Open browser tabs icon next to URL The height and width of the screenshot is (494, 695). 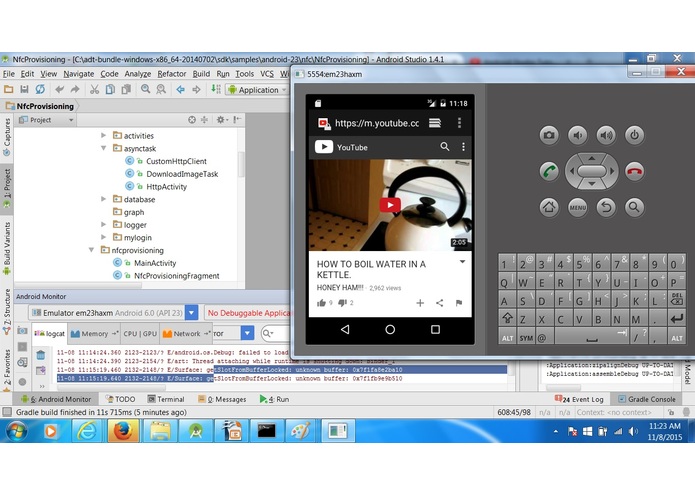(435, 123)
